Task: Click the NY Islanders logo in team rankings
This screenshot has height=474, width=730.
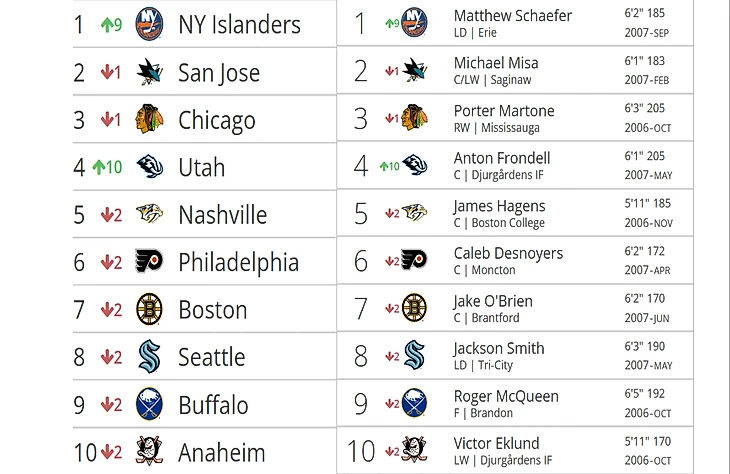Action: [148, 25]
